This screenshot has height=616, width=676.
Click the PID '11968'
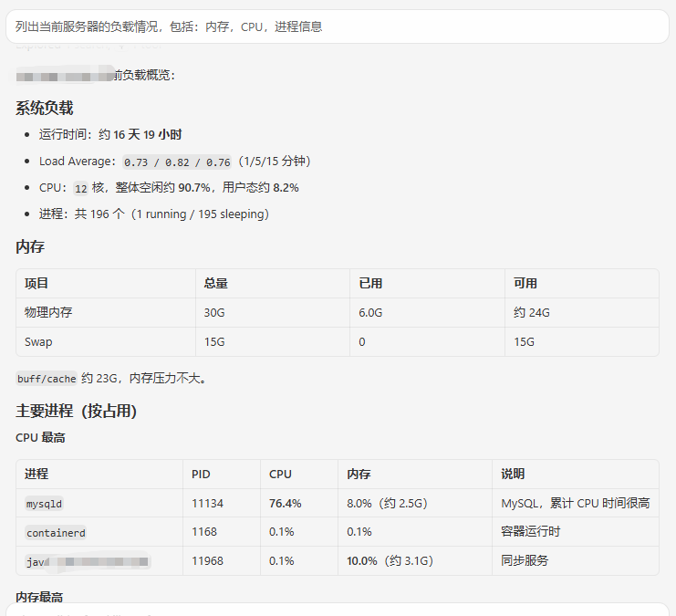click(207, 560)
